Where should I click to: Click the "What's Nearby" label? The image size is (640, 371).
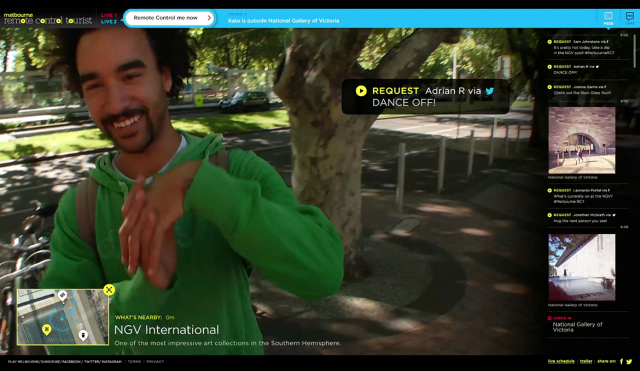pos(138,317)
